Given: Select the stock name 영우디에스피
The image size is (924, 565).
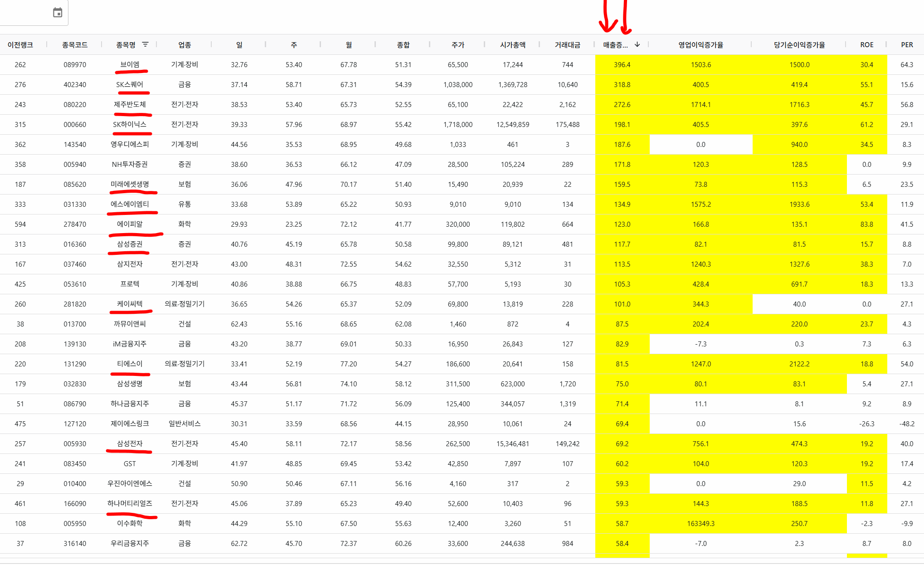Looking at the screenshot, I should pyautogui.click(x=130, y=145).
